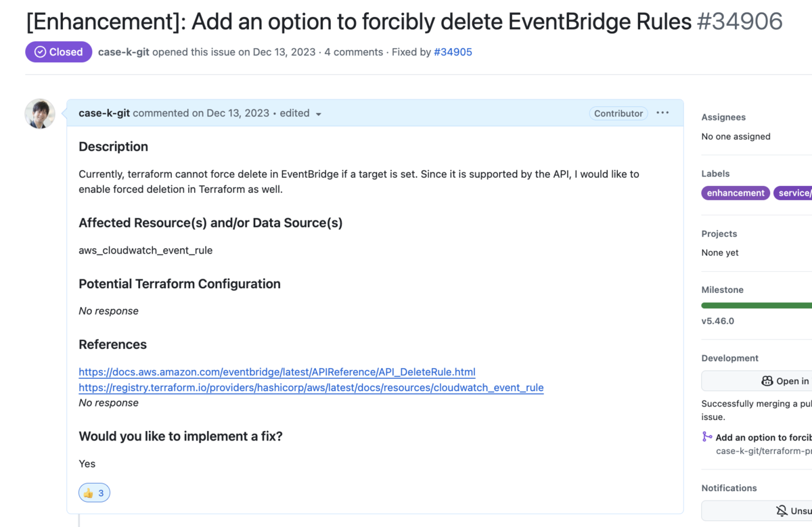Open linked pull request Add an option to forcibly
Image resolution: width=812 pixels, height=527 pixels.
click(x=763, y=438)
